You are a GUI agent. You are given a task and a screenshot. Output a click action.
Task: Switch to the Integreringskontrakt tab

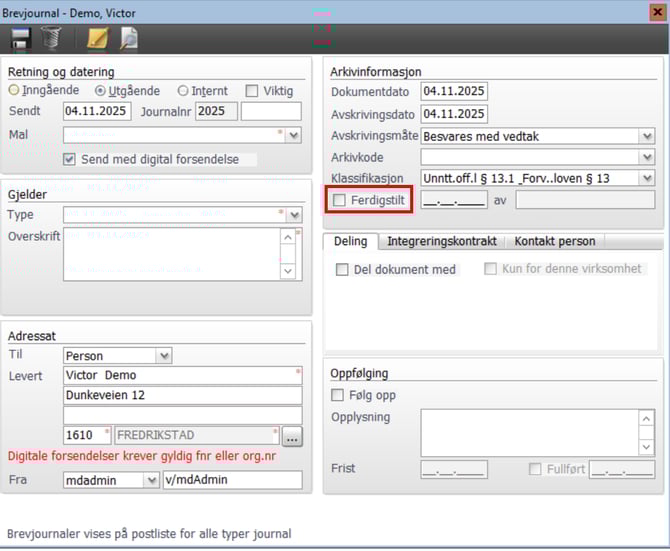click(x=443, y=241)
